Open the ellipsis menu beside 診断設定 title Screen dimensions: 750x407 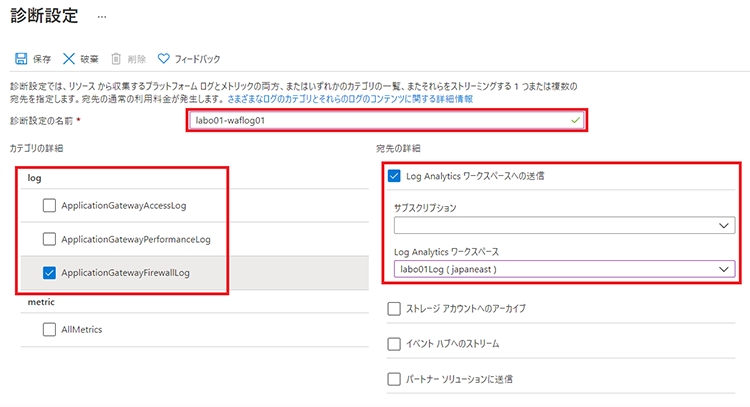(102, 18)
